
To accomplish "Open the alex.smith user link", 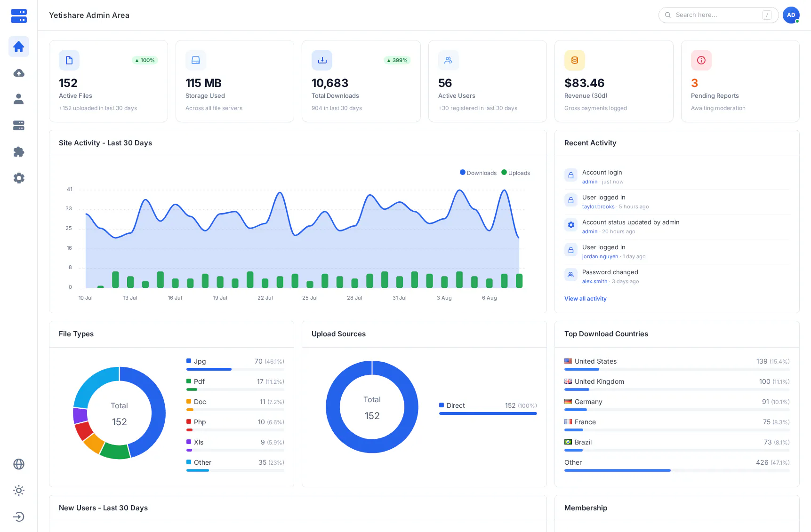I will click(x=594, y=281).
